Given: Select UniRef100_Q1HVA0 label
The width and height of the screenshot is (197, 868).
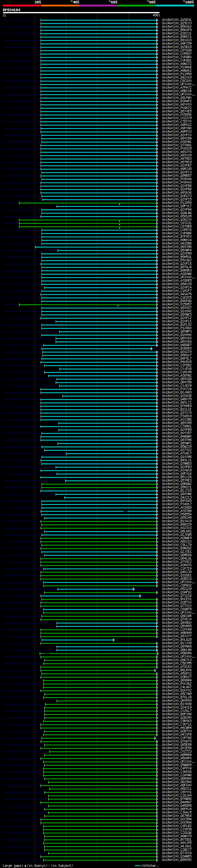Looking at the screenshot, I should tap(176, 335).
